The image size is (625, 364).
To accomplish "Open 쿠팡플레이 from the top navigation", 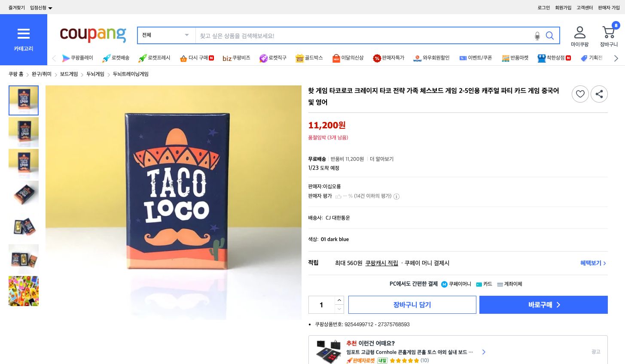I will (x=66, y=58).
